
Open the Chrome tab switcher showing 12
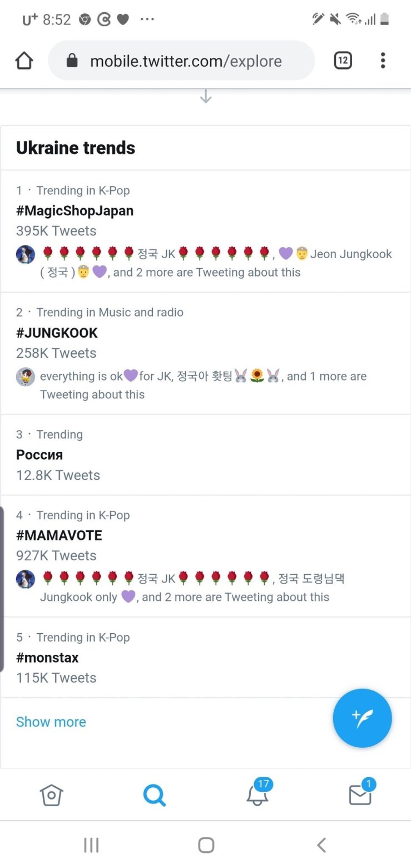coord(343,61)
